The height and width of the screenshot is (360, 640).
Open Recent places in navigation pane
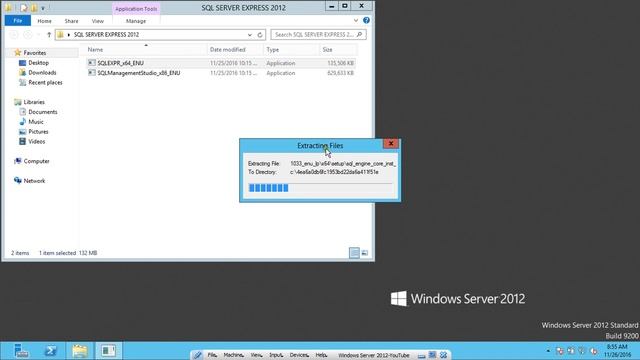coord(45,82)
